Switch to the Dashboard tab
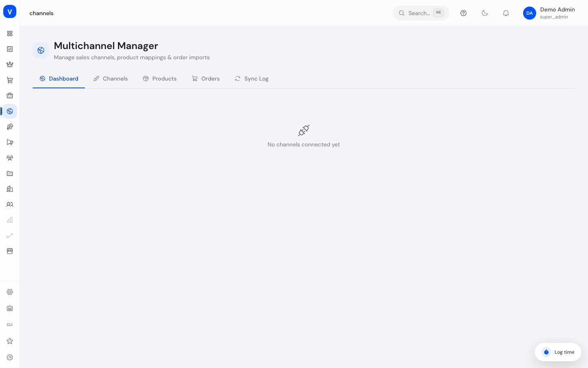 [x=59, y=79]
